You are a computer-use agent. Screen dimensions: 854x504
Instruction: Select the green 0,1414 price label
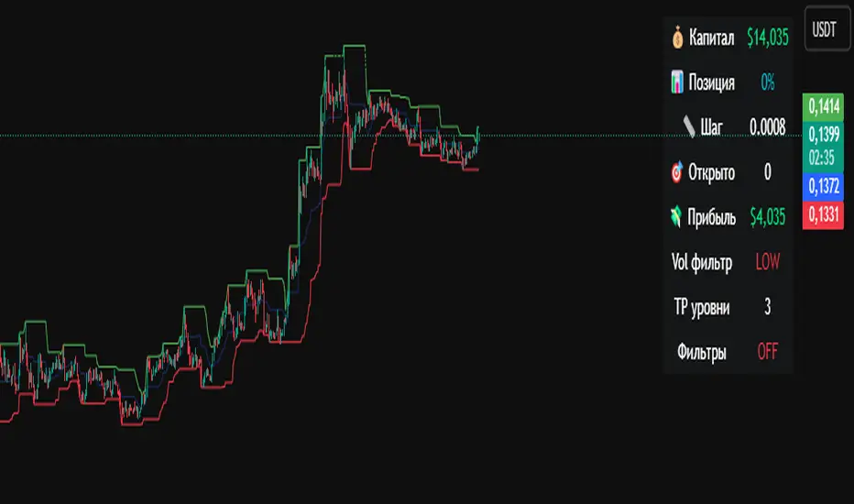click(x=824, y=107)
